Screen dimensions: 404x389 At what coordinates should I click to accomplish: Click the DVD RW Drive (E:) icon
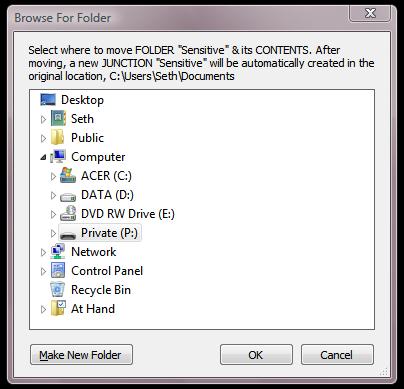(68, 213)
